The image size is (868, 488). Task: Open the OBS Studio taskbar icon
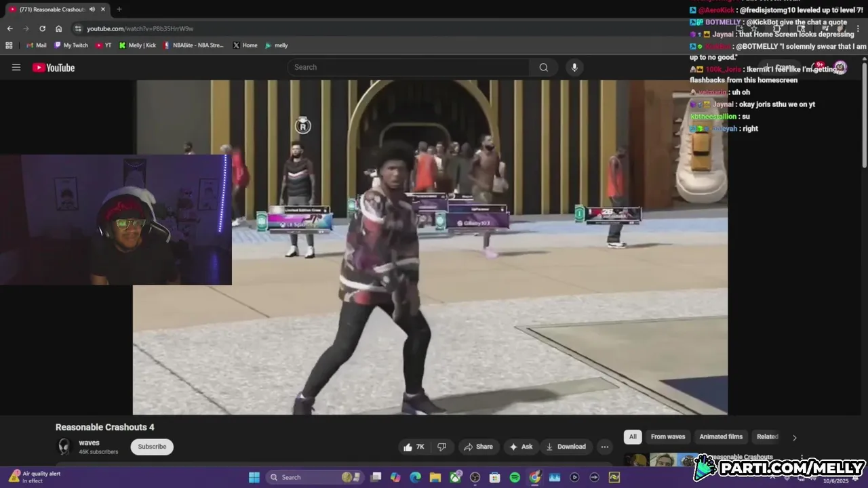tap(475, 477)
